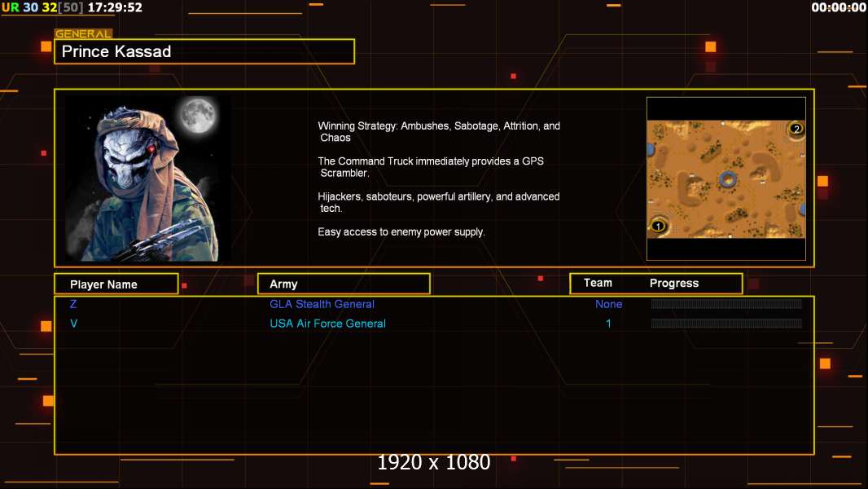Click the Command Truck GPS Scrambler text
The image size is (868, 489).
pyautogui.click(x=431, y=167)
